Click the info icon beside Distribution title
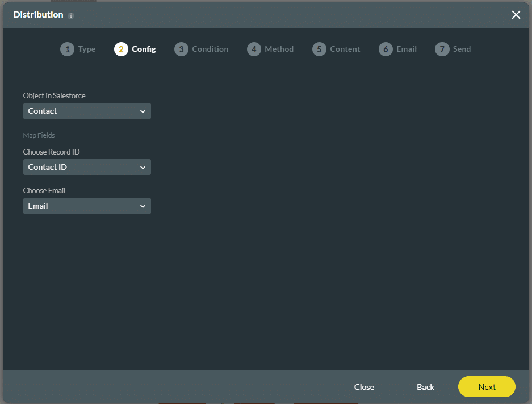532x404 pixels. click(71, 16)
